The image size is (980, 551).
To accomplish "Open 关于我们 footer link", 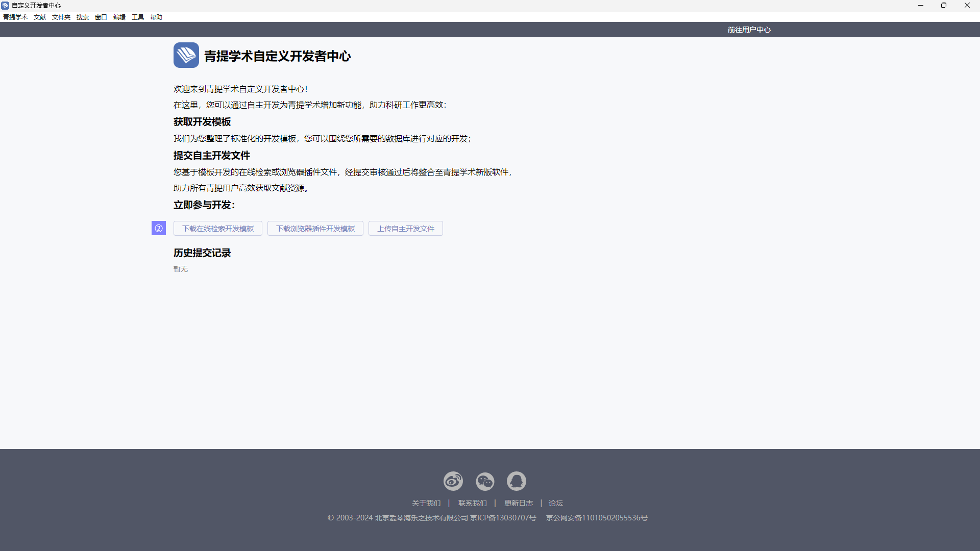I will coord(426,503).
